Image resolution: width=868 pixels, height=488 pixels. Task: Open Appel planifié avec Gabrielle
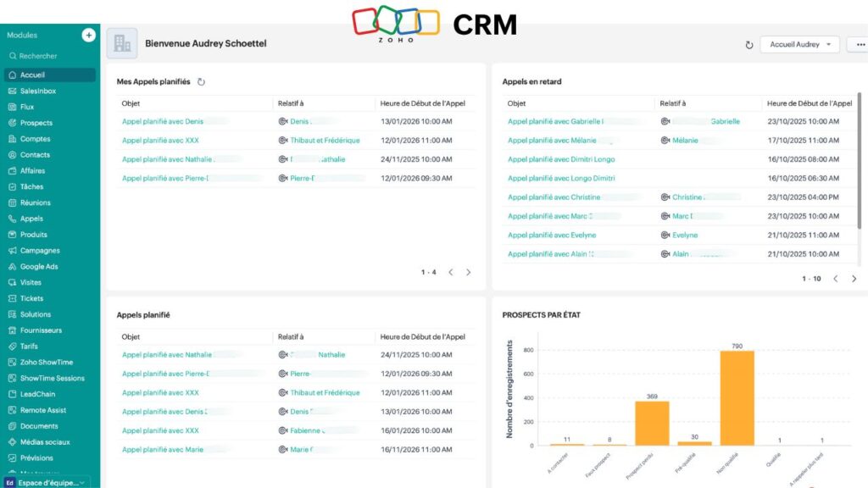[x=555, y=121]
